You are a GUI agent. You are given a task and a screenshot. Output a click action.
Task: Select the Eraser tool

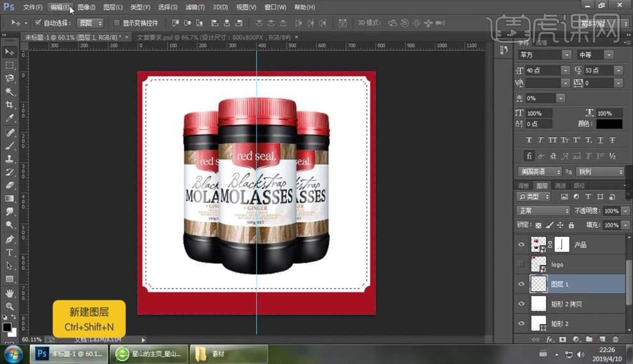coord(10,185)
